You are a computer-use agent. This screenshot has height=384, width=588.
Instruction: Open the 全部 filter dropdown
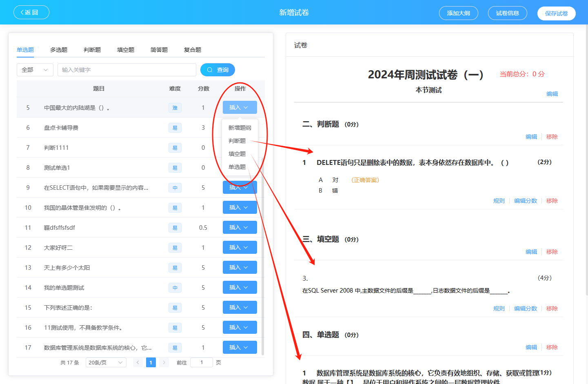click(35, 70)
